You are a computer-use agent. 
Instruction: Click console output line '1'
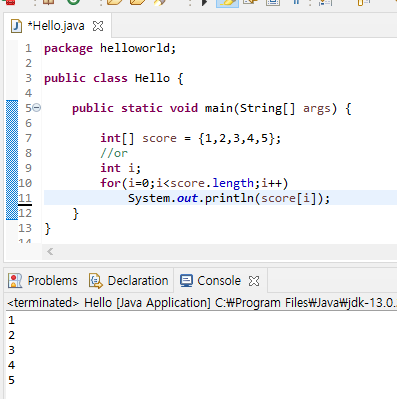pyautogui.click(x=11, y=320)
